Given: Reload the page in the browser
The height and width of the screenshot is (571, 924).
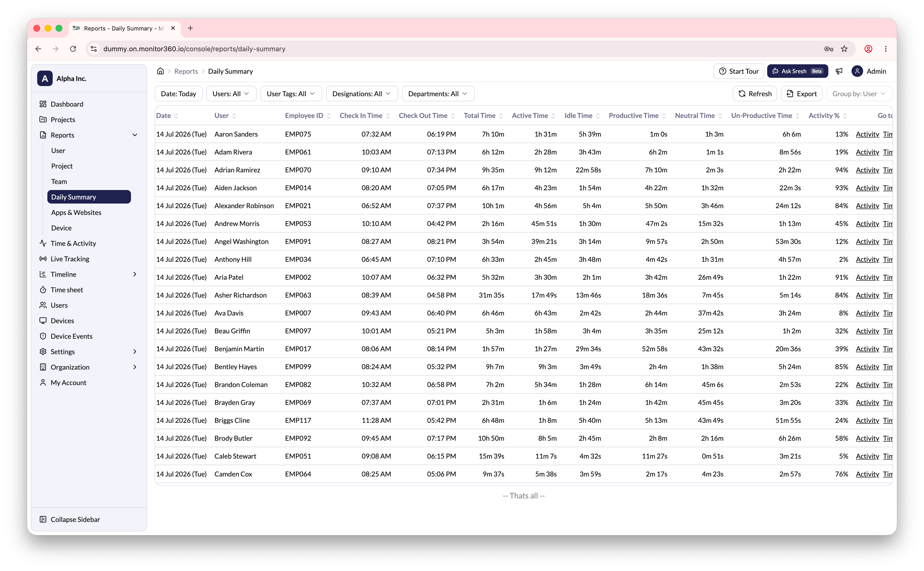Looking at the screenshot, I should (73, 49).
